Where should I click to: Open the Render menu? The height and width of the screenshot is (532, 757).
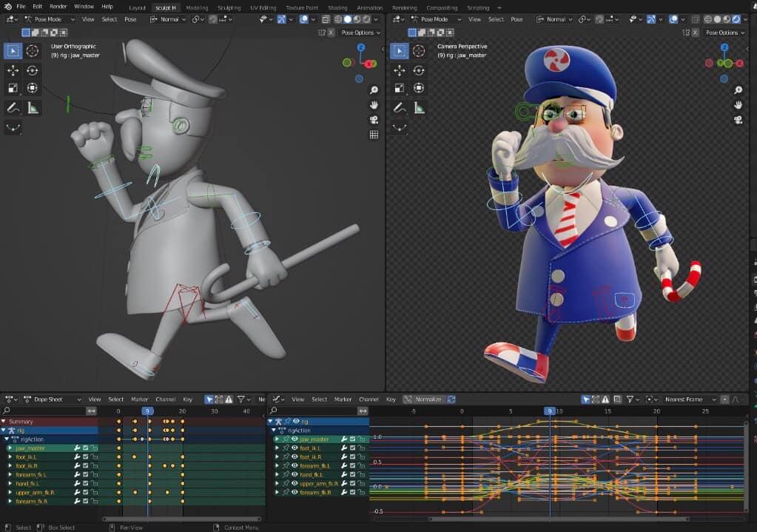click(x=58, y=7)
